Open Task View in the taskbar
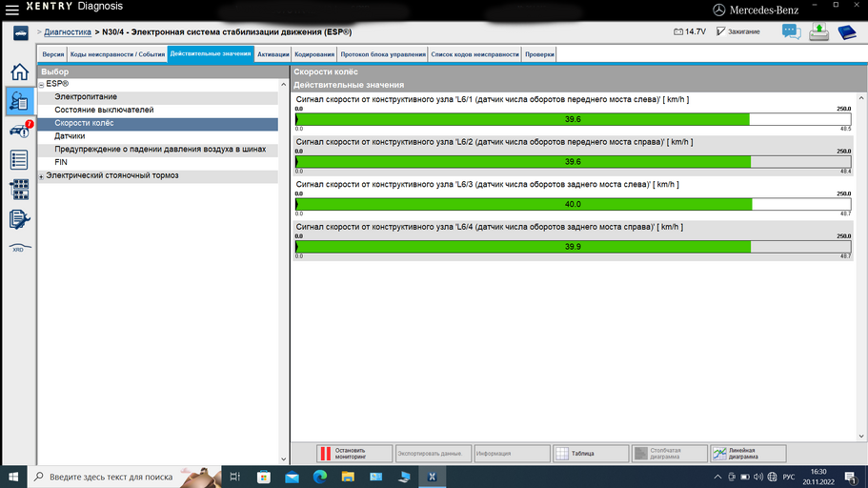This screenshot has height=488, width=868. pyautogui.click(x=234, y=477)
